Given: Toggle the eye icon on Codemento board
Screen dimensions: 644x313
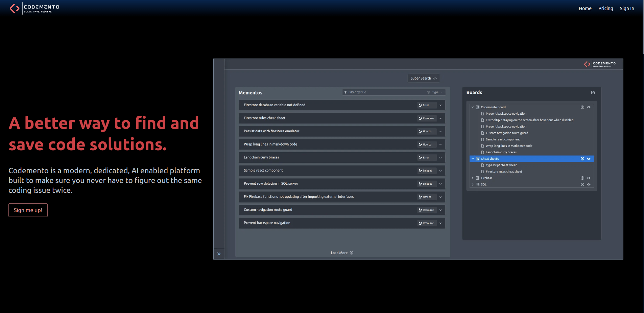Looking at the screenshot, I should point(589,107).
